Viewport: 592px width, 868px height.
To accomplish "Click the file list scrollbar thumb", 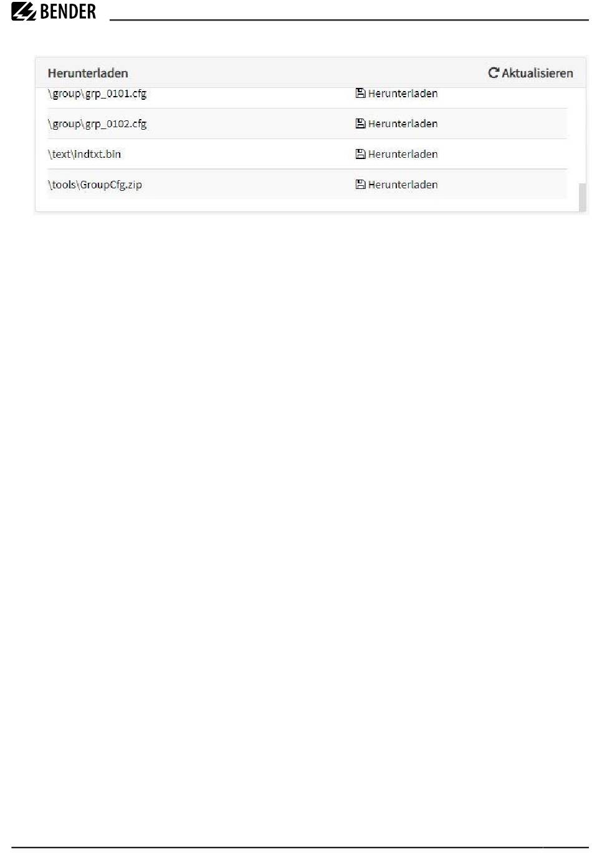I will [583, 197].
